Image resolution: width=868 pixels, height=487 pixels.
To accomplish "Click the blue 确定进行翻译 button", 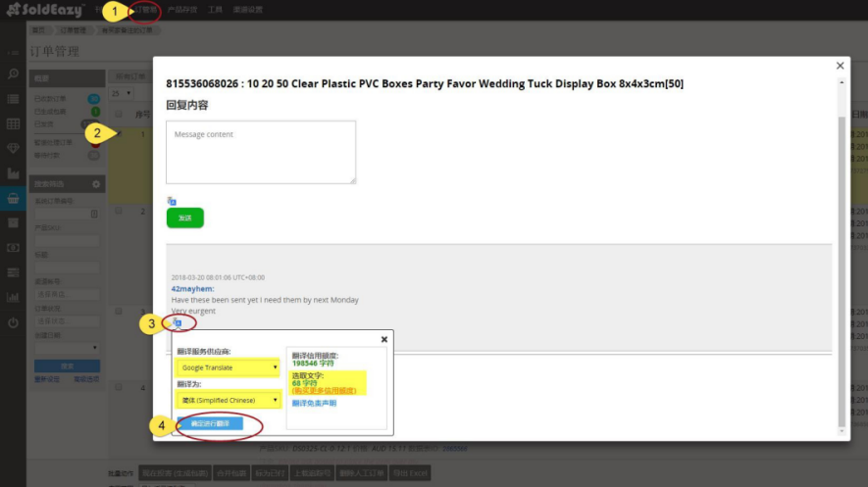I will [x=210, y=423].
